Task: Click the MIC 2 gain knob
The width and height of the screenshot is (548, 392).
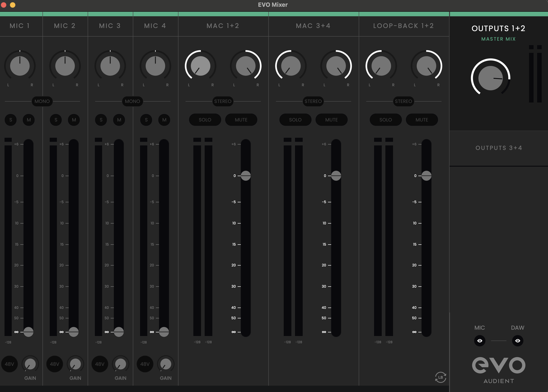Action: 75,364
